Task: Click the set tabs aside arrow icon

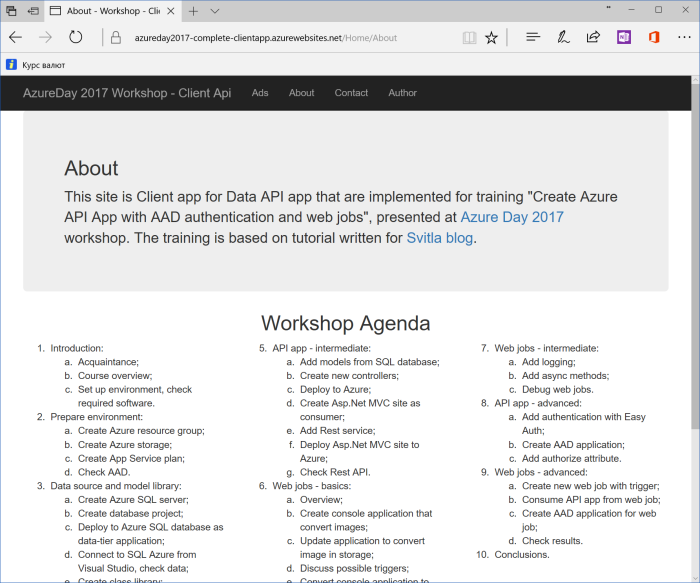Action: click(x=33, y=11)
